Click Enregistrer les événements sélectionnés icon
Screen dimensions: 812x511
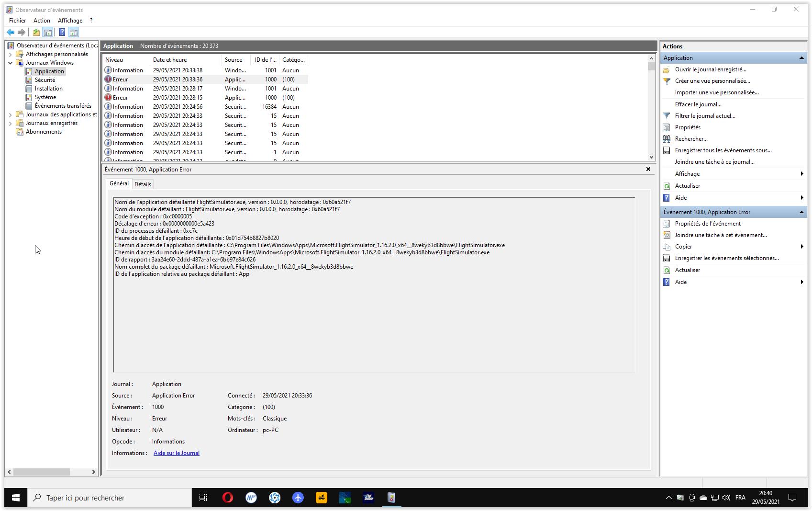click(667, 258)
